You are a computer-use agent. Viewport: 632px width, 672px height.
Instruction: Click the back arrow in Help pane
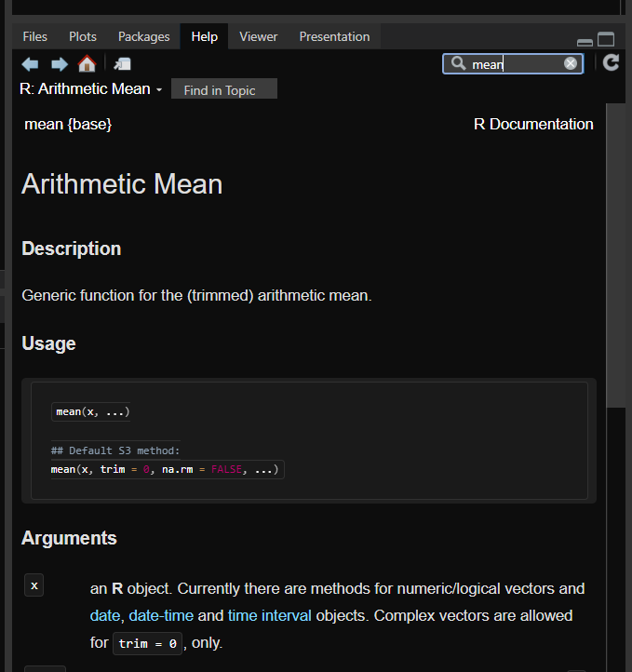[x=31, y=64]
